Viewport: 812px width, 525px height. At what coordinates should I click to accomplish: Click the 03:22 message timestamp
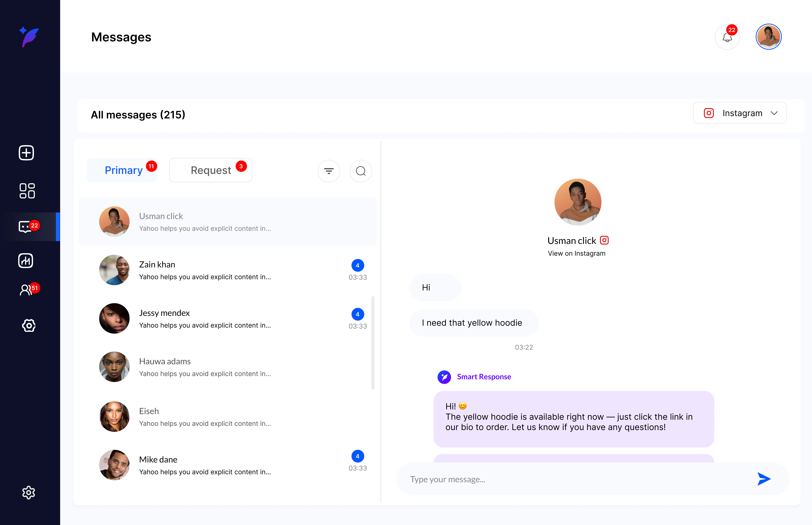(x=524, y=347)
